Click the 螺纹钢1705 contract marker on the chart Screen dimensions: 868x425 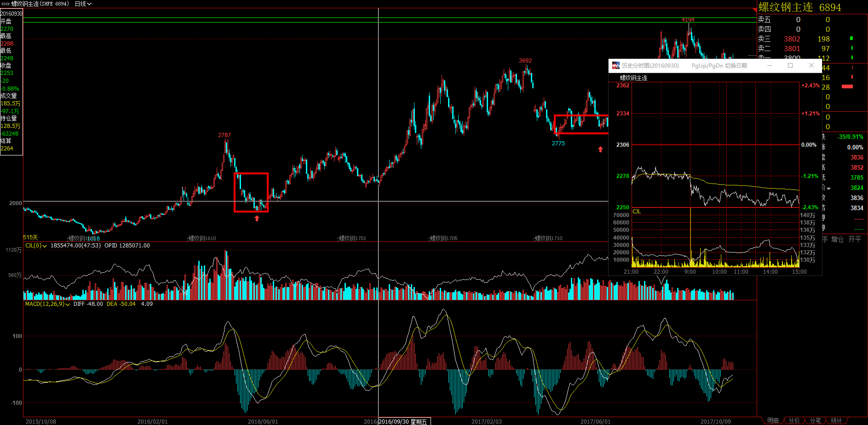pos(443,238)
